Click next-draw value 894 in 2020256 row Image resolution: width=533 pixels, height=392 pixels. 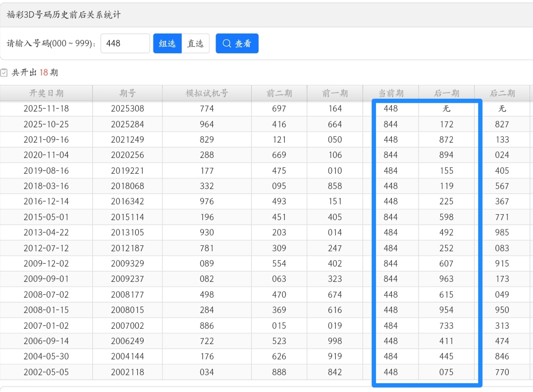pos(446,155)
